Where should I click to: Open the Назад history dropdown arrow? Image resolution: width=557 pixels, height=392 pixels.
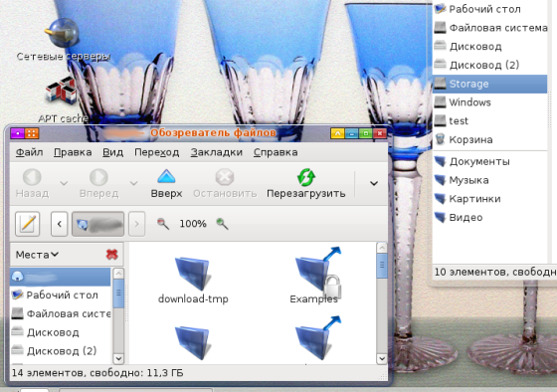pyautogui.click(x=64, y=183)
